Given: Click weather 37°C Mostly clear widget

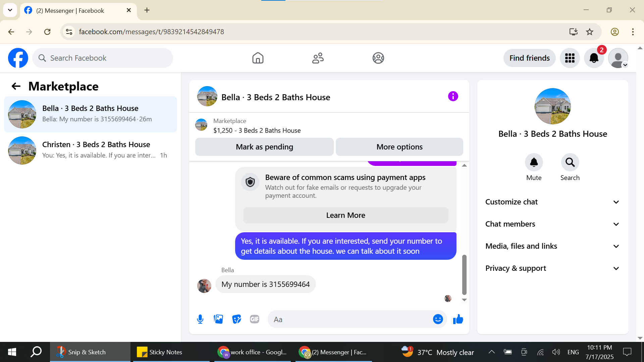Looking at the screenshot, I should pos(438,352).
